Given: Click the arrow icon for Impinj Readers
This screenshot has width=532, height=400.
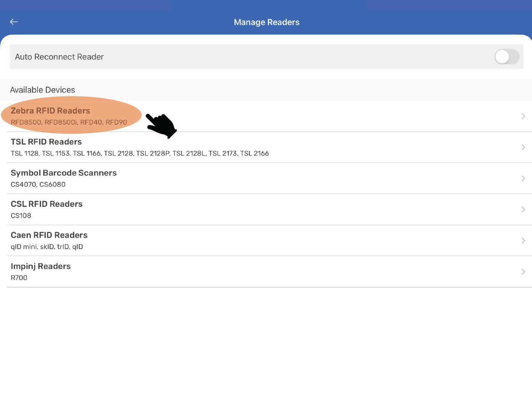Looking at the screenshot, I should pyautogui.click(x=523, y=272).
